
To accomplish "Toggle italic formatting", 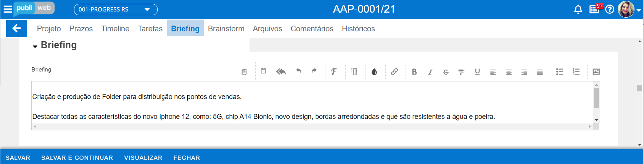I will coord(430,72).
